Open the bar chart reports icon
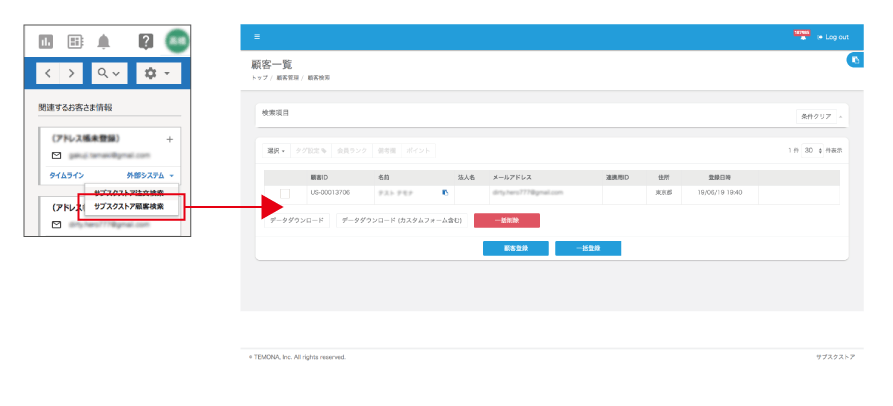The width and height of the screenshot is (893, 406). tap(45, 41)
